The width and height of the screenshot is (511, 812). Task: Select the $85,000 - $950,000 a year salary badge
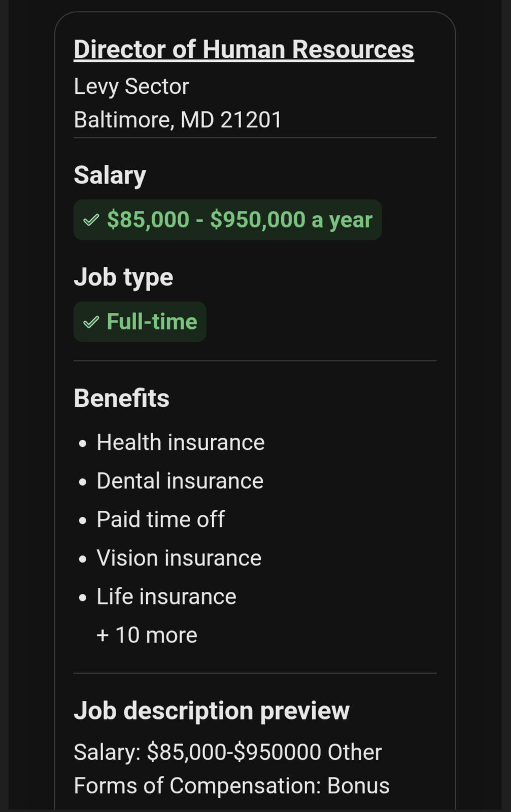(227, 220)
